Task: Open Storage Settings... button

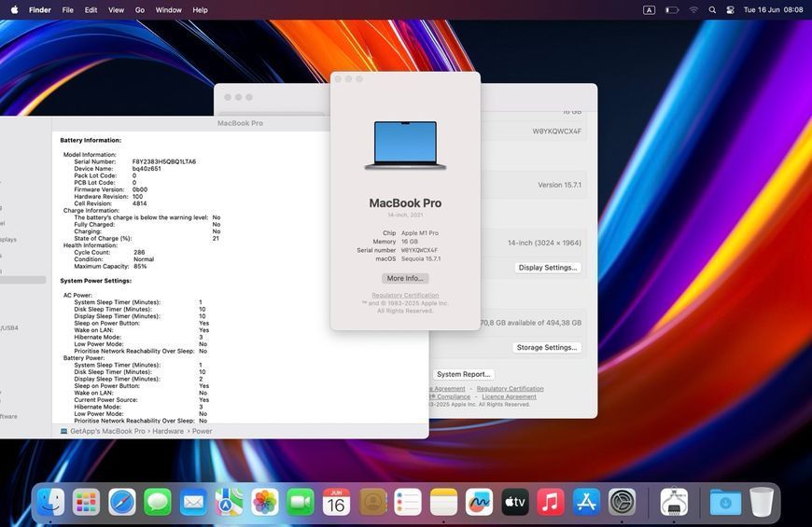Action: pos(547,347)
